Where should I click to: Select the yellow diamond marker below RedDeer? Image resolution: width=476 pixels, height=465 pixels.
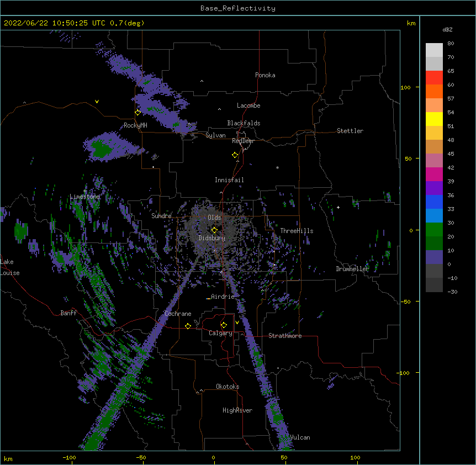(x=235, y=155)
